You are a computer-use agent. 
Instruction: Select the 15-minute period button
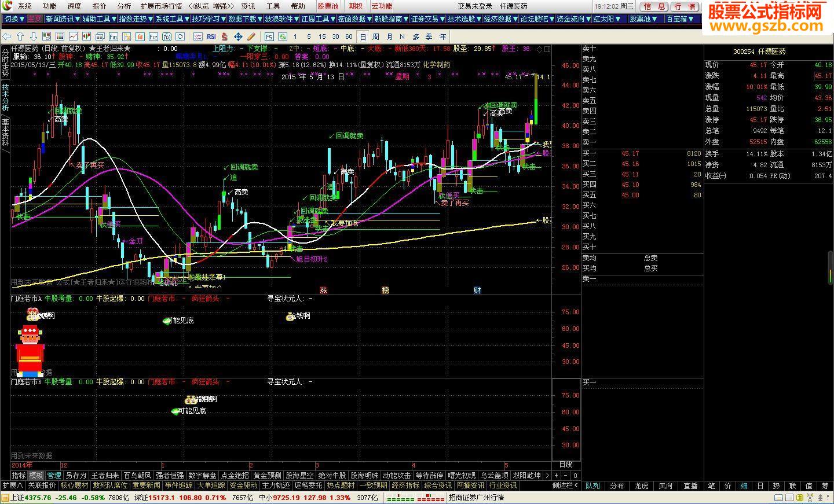[322, 36]
